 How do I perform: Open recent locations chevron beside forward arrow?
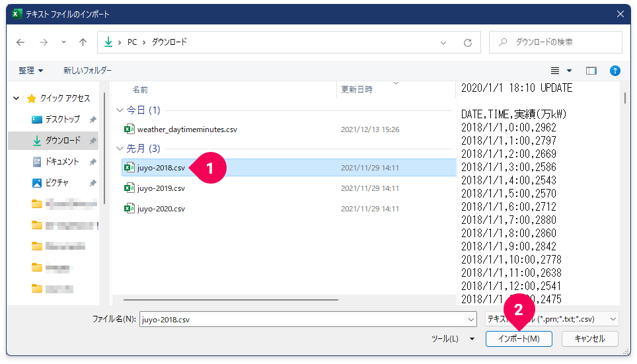tap(64, 42)
